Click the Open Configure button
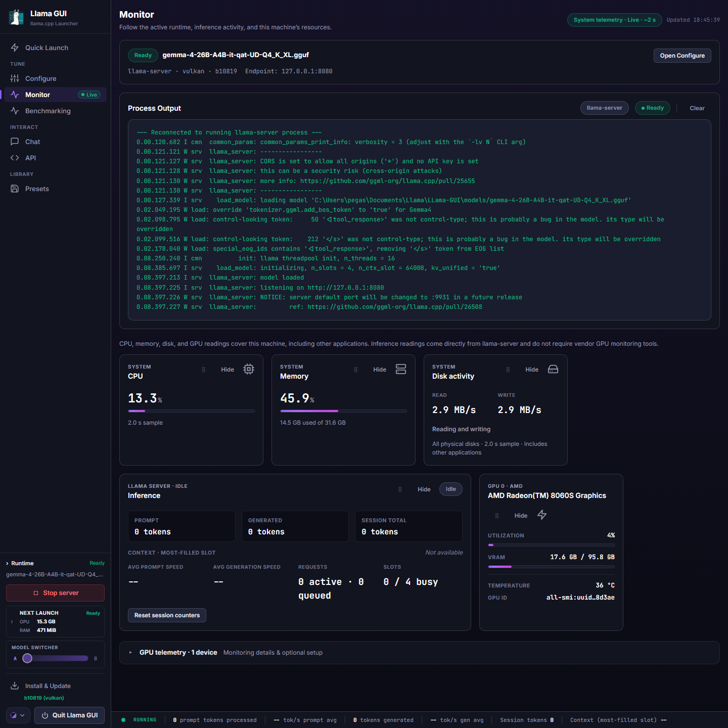 pos(682,56)
